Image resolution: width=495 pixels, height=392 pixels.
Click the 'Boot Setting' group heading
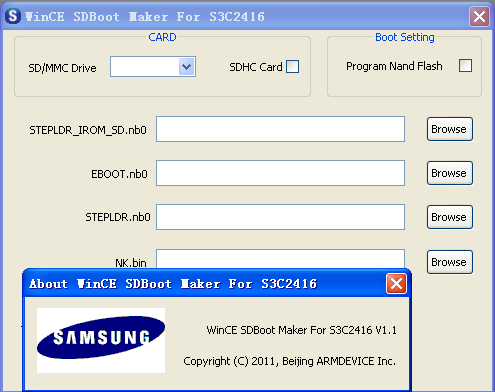[405, 37]
